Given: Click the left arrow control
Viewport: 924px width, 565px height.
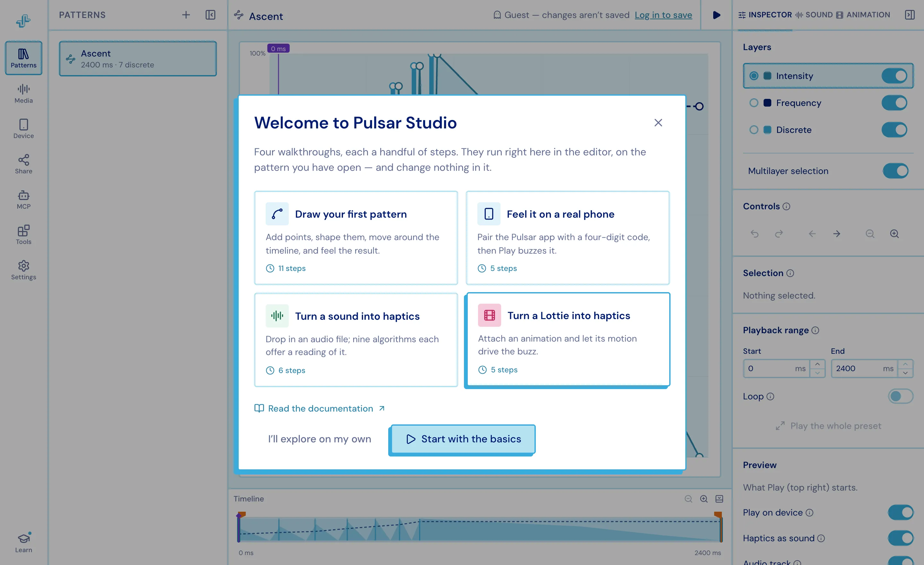Looking at the screenshot, I should (812, 234).
